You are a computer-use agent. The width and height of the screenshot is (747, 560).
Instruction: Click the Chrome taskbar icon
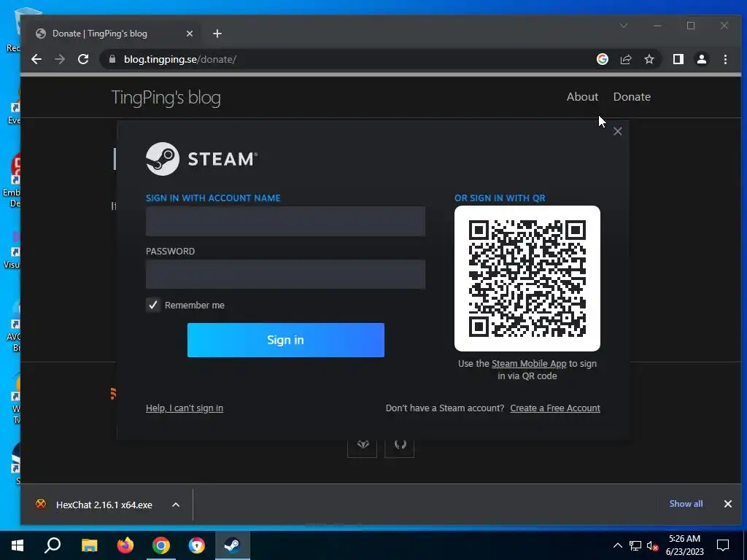pyautogui.click(x=161, y=545)
